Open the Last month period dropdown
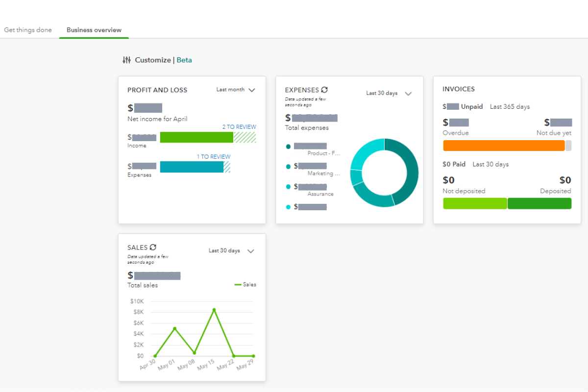Image resolution: width=588 pixels, height=392 pixels. pyautogui.click(x=236, y=90)
